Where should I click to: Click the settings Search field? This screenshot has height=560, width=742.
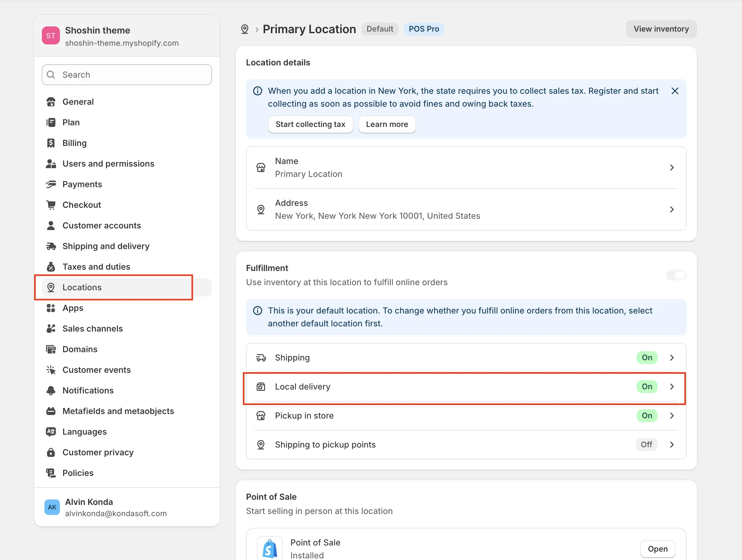click(x=127, y=74)
